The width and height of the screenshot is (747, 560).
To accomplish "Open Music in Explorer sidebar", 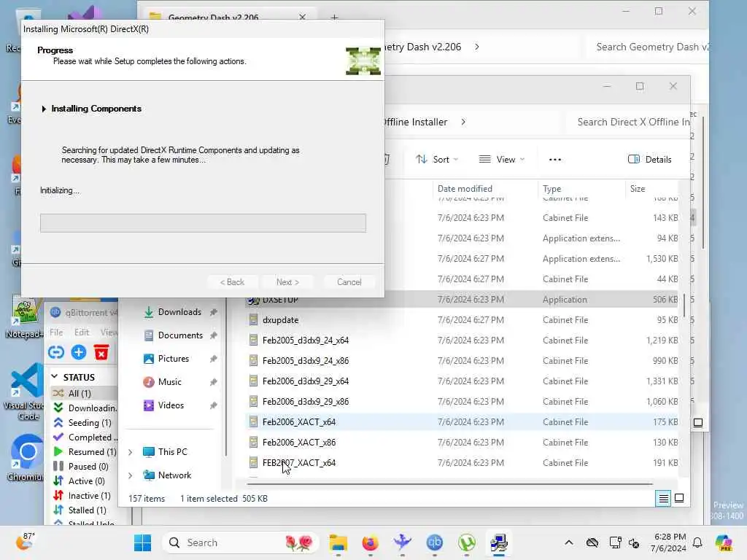I will (x=169, y=382).
